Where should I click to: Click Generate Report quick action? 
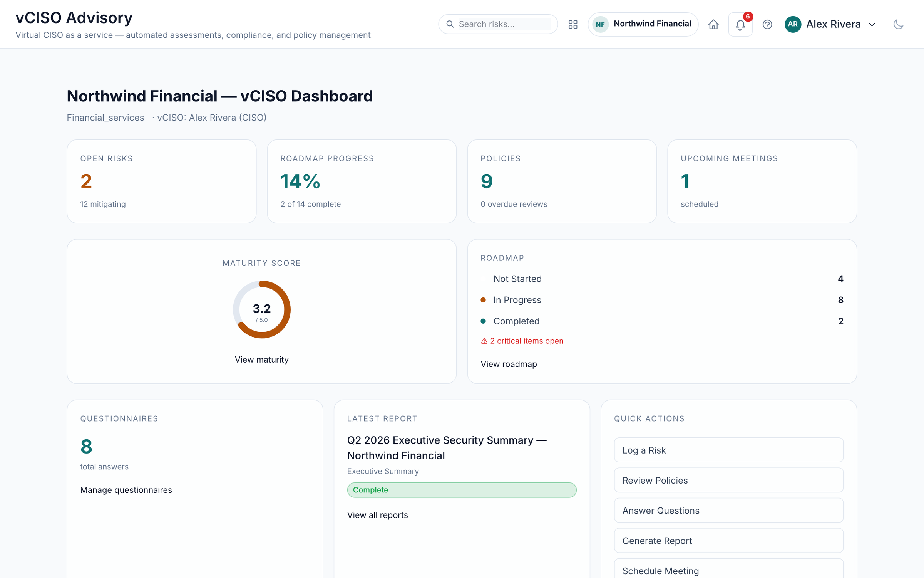point(728,541)
